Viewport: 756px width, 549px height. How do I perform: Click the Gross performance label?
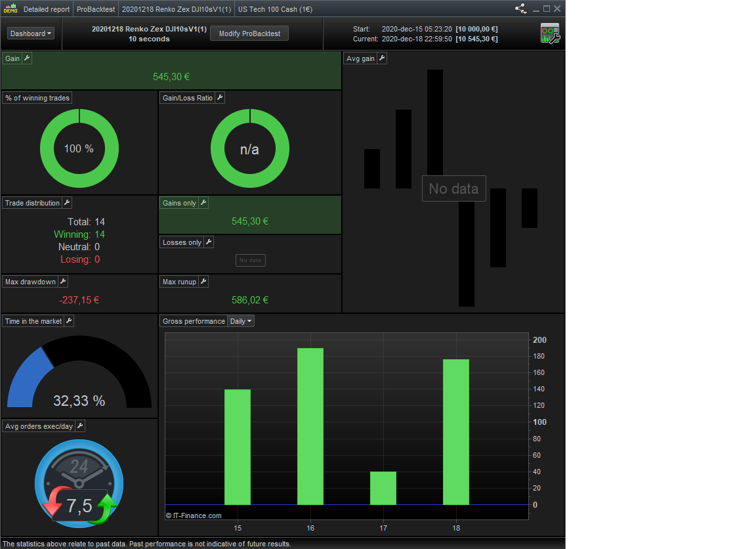(x=194, y=321)
